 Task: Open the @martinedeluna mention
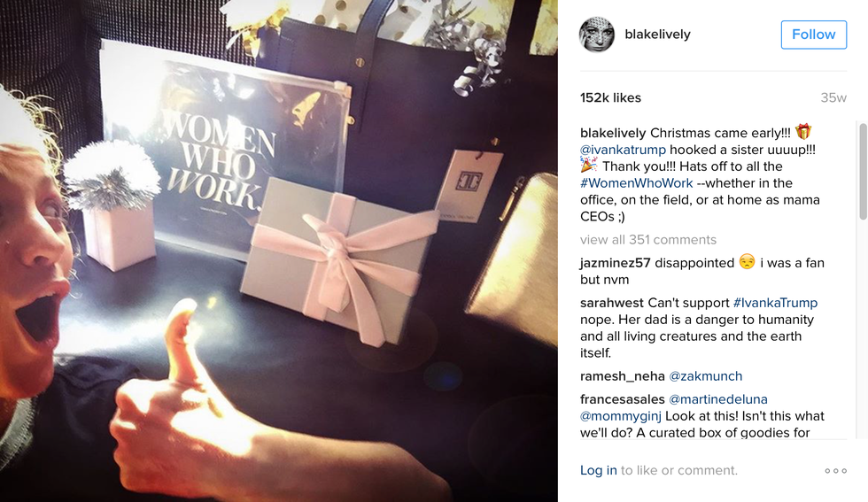click(718, 399)
